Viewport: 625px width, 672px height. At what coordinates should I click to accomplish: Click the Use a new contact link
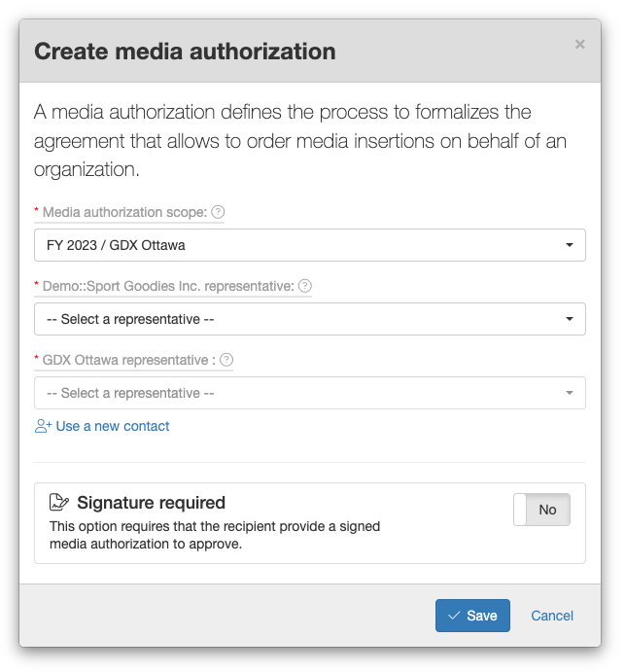tap(113, 426)
